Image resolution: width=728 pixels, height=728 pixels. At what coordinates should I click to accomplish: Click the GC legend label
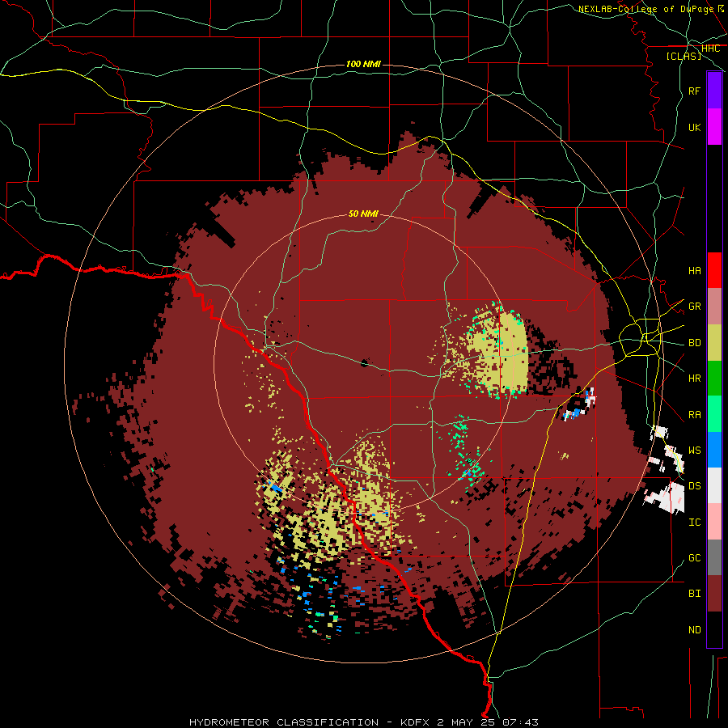[694, 558]
